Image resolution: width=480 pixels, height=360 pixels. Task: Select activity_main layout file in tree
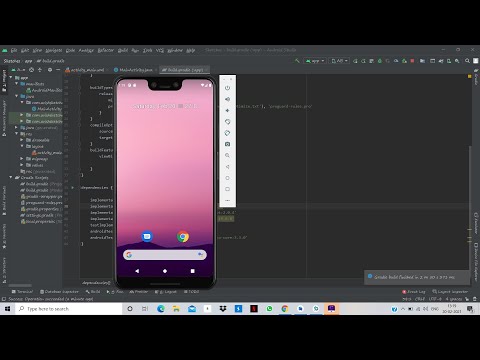47,152
